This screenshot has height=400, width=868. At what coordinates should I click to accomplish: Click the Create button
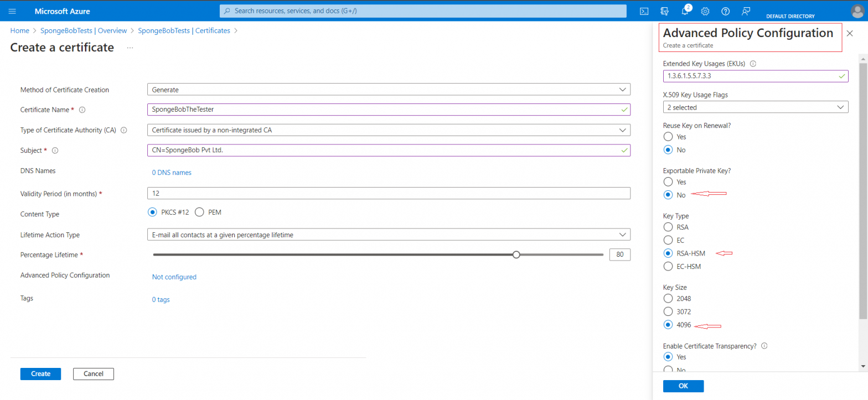point(40,374)
